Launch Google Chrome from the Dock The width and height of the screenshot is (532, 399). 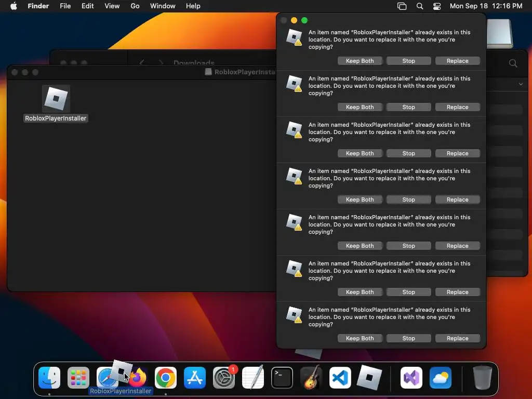(x=166, y=378)
